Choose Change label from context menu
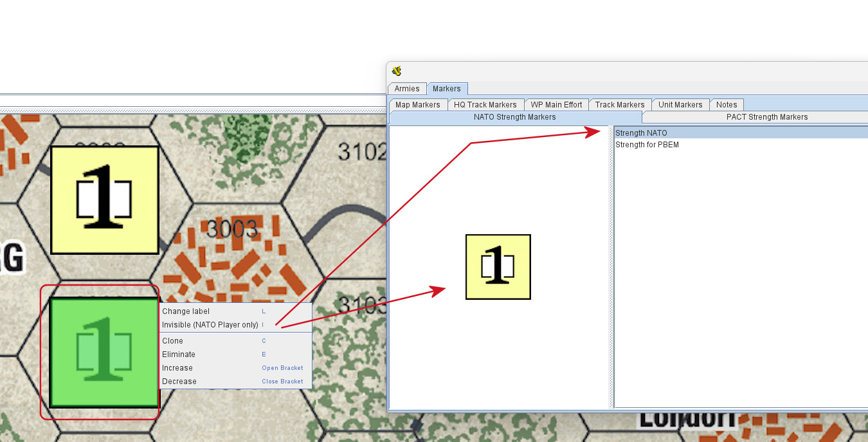The height and width of the screenshot is (442, 868). (186, 311)
